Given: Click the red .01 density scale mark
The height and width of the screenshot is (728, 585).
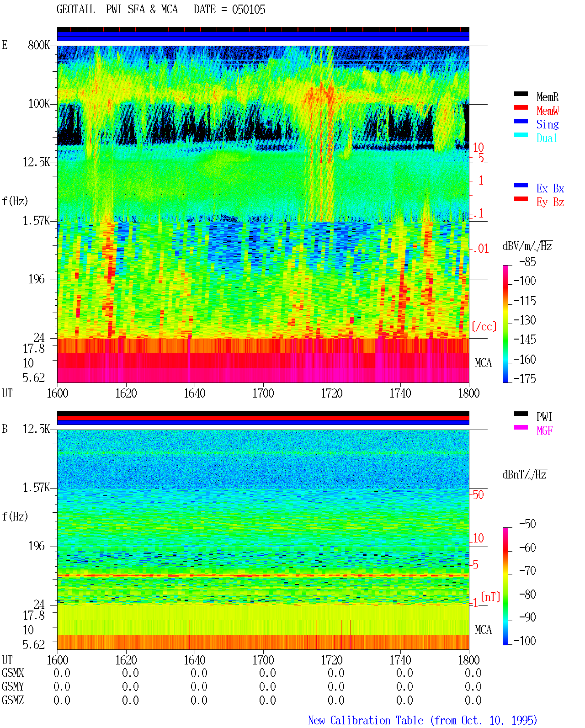Looking at the screenshot, I should click(x=481, y=249).
